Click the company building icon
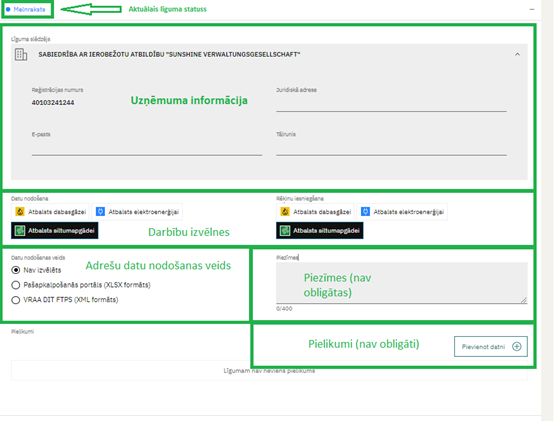The image size is (554, 421). click(21, 54)
